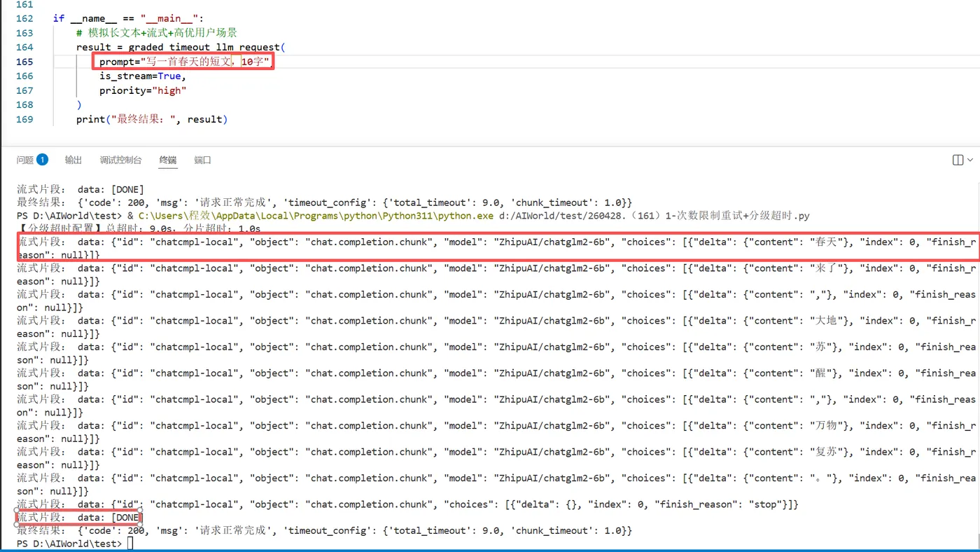
Task: Click the comment 模拟长文本+流式+高优用户场景
Action: pyautogui.click(x=157, y=33)
